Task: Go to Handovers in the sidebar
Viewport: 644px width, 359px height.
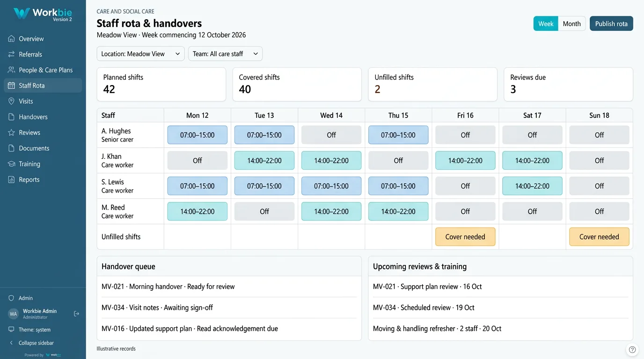Action: (43, 117)
